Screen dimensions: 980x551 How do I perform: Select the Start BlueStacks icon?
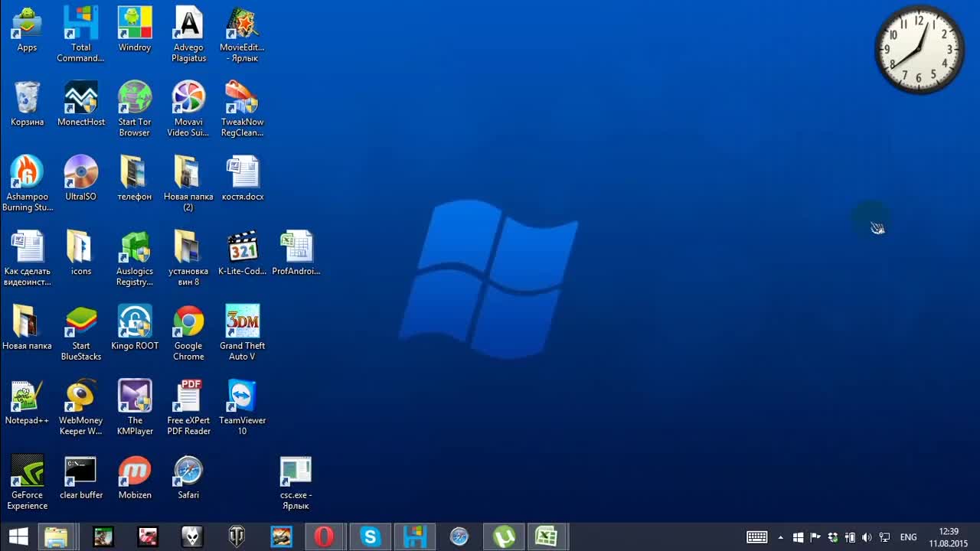[80, 334]
